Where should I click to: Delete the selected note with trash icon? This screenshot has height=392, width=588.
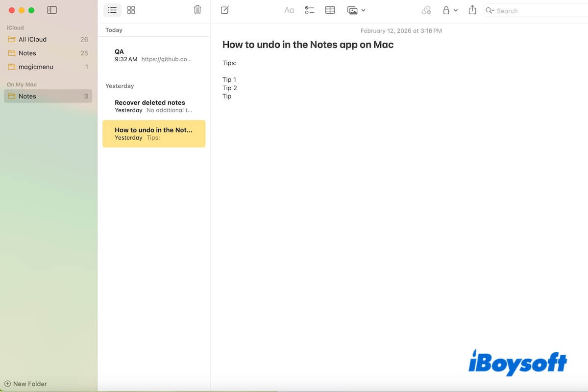pyautogui.click(x=197, y=10)
